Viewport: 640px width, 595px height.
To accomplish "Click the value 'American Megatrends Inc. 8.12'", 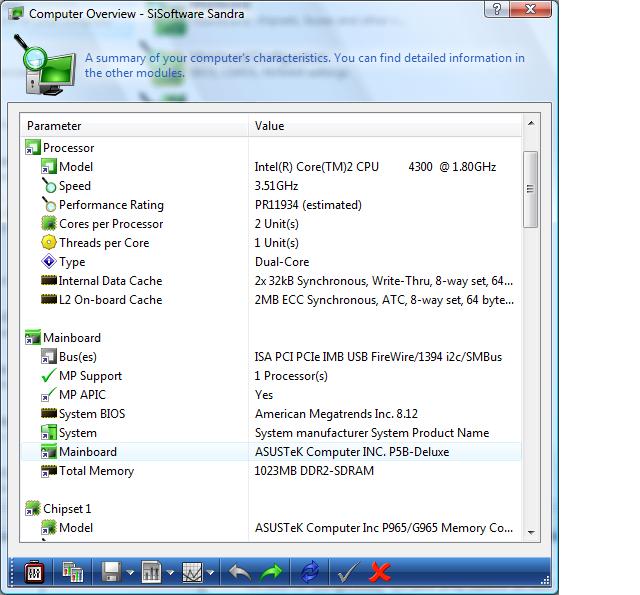I will coord(336,414).
